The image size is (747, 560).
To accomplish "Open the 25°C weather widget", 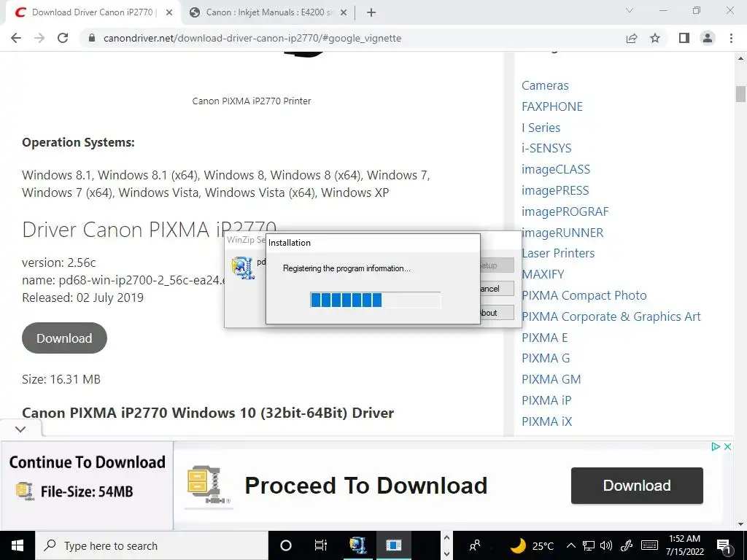I will click(x=532, y=545).
